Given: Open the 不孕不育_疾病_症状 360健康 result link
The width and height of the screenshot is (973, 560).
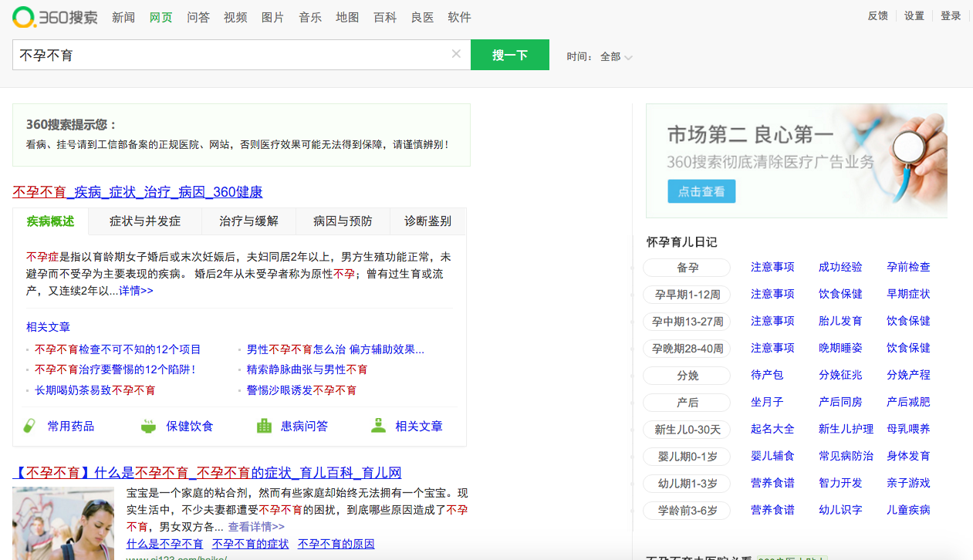Looking at the screenshot, I should (x=137, y=192).
